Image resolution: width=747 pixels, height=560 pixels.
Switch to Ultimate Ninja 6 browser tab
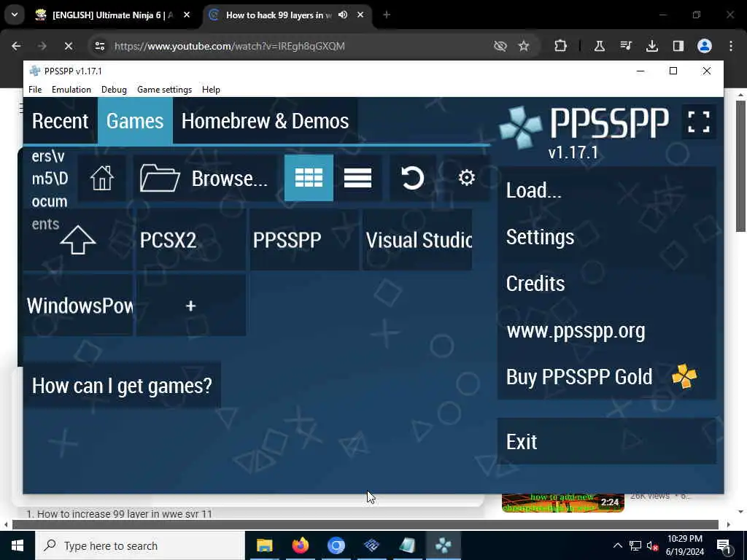(x=112, y=15)
